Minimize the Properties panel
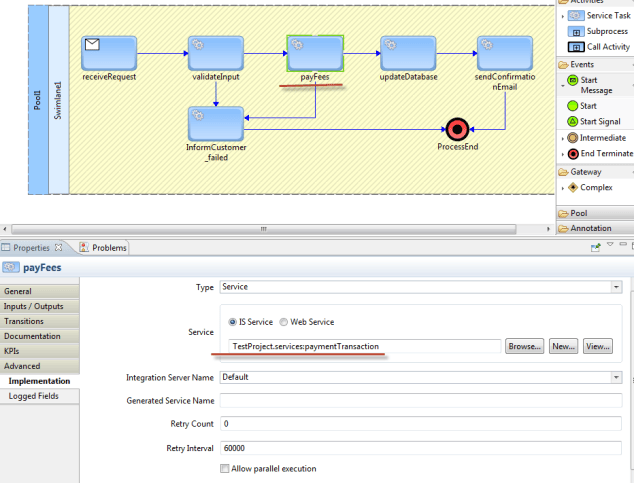 (623, 244)
